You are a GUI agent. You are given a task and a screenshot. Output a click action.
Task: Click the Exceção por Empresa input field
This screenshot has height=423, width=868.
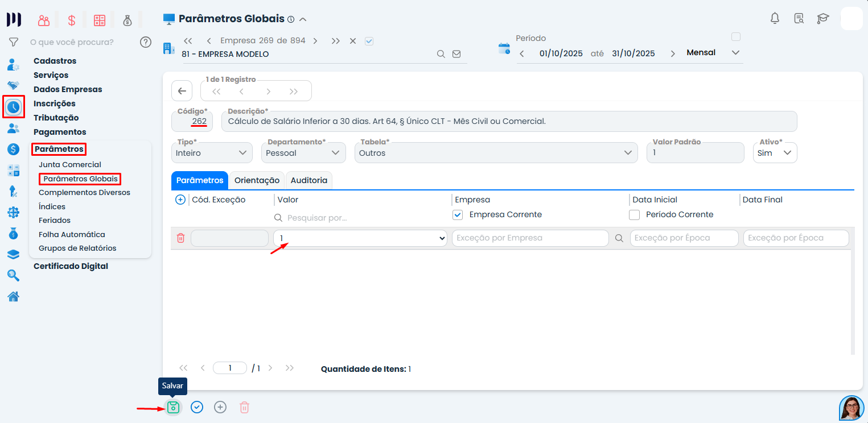click(x=530, y=238)
